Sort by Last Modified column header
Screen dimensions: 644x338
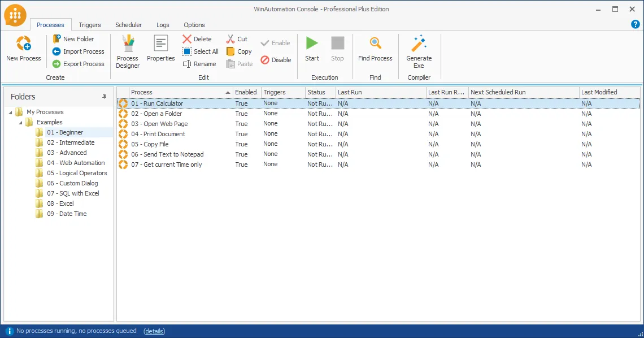coord(610,92)
